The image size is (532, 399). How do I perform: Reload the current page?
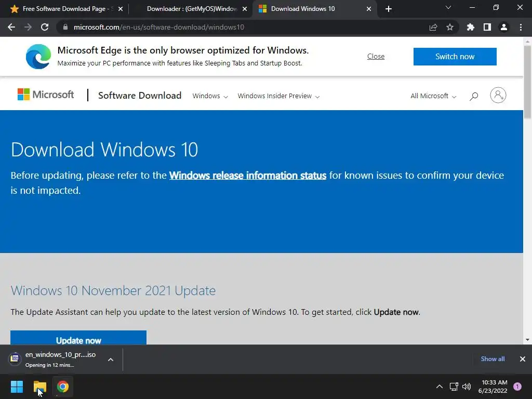pos(45,27)
